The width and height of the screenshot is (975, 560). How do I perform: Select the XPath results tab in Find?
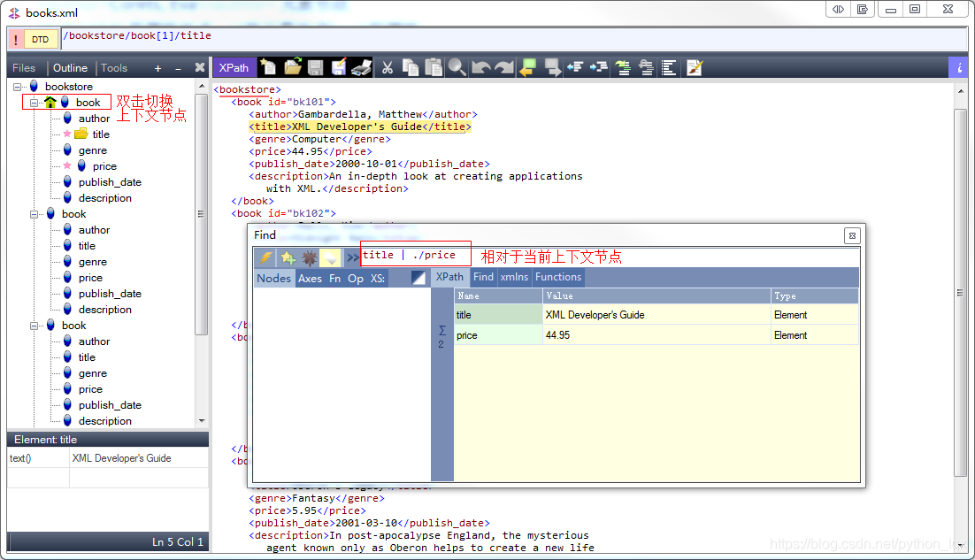[x=449, y=277]
